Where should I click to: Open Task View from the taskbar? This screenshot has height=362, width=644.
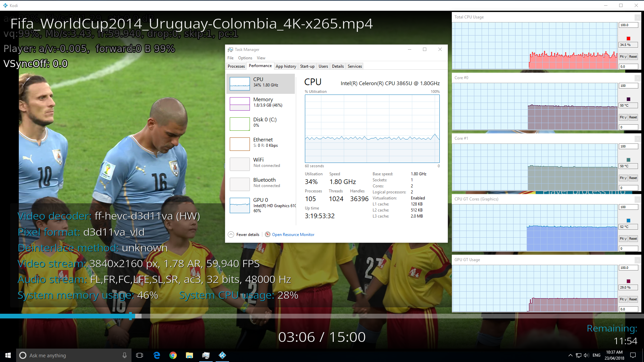[140, 355]
